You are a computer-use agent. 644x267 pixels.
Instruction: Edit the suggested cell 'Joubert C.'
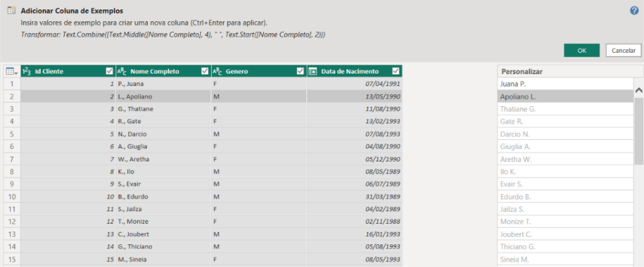pyautogui.click(x=565, y=234)
